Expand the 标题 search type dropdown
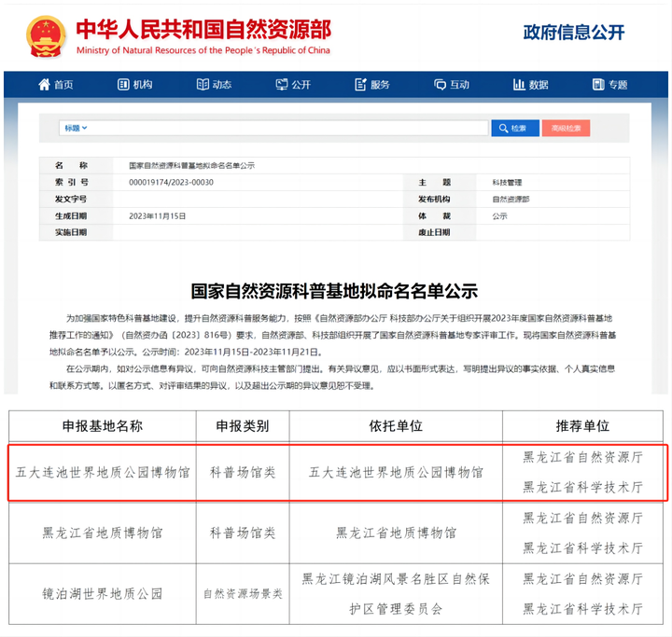The image size is (672, 637). pyautogui.click(x=76, y=128)
